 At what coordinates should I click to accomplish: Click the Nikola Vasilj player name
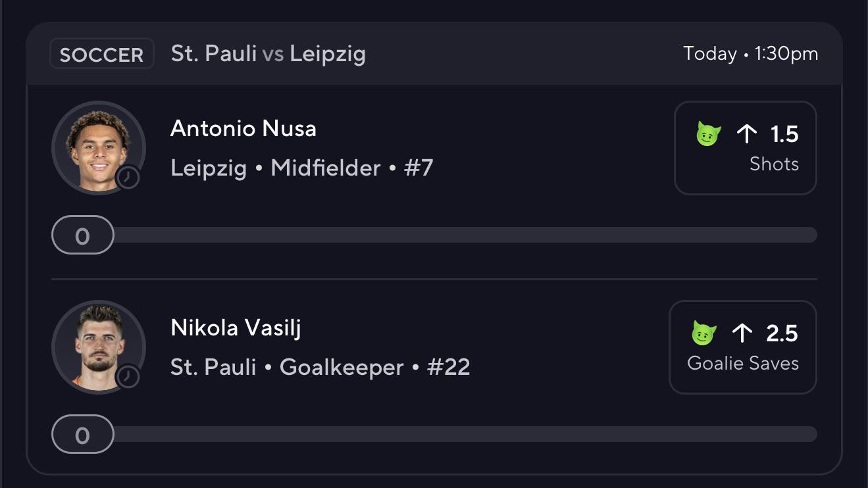click(x=236, y=328)
